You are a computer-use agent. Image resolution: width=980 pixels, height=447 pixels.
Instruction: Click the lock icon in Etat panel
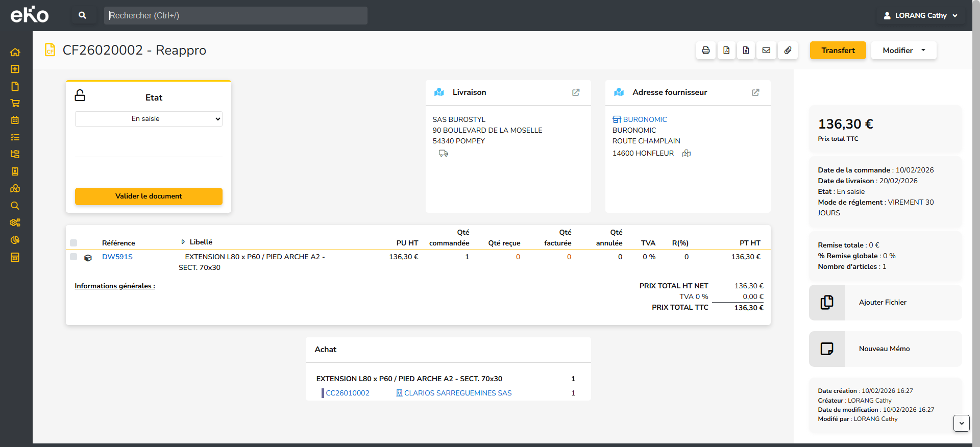pos(80,95)
